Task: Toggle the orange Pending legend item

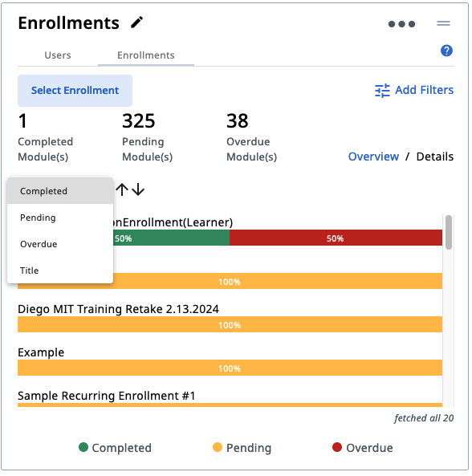Action: [242, 448]
